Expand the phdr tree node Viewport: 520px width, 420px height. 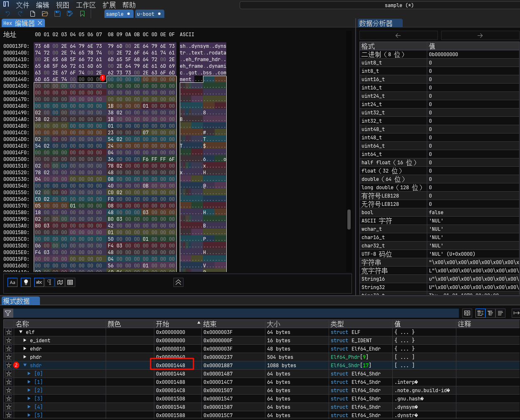[25, 357]
